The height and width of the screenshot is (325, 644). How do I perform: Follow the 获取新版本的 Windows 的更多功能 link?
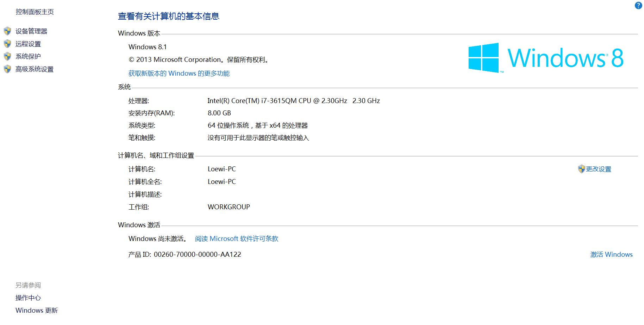[x=179, y=73]
